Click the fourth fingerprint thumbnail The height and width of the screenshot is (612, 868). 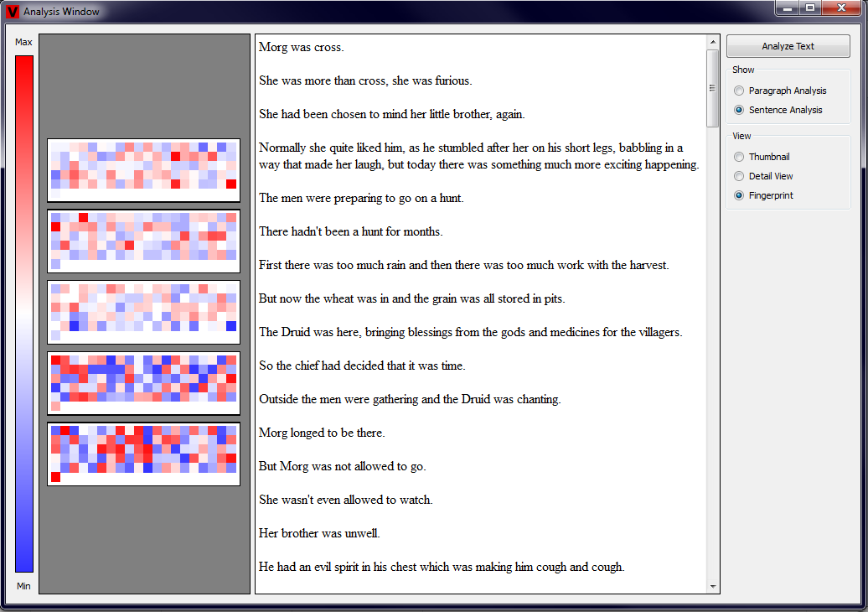click(143, 383)
